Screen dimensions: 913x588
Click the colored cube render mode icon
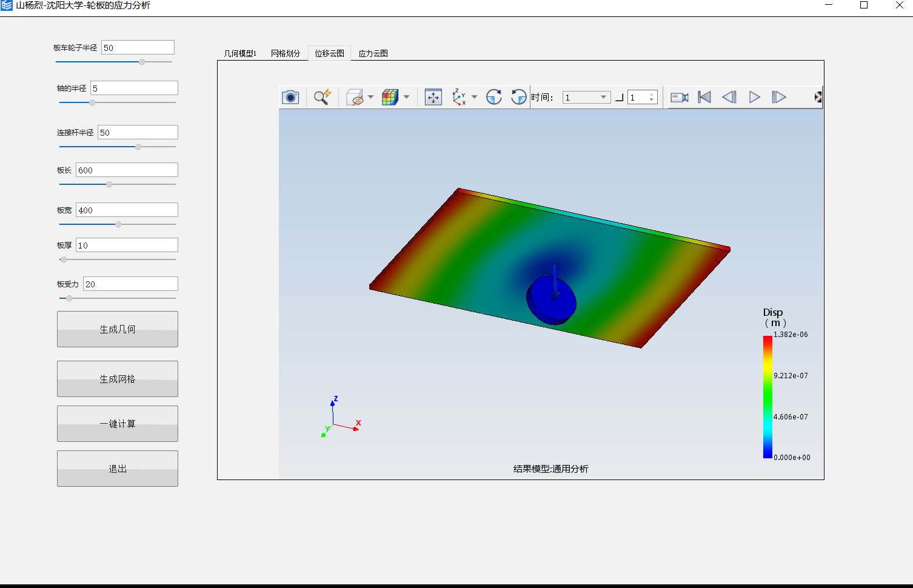390,97
